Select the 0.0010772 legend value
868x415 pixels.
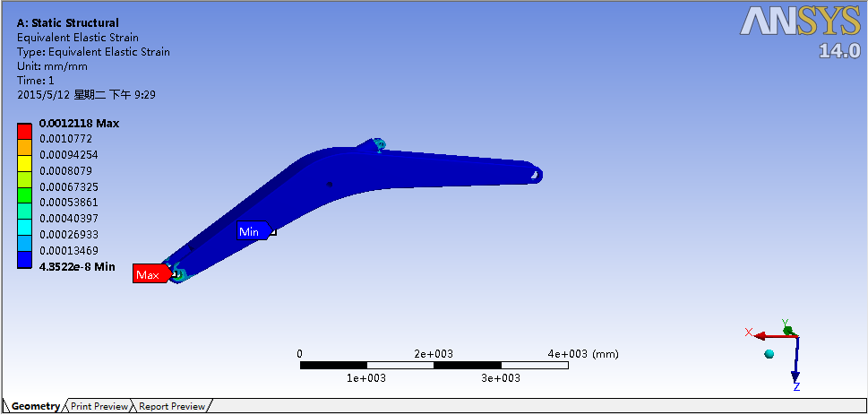pos(65,139)
